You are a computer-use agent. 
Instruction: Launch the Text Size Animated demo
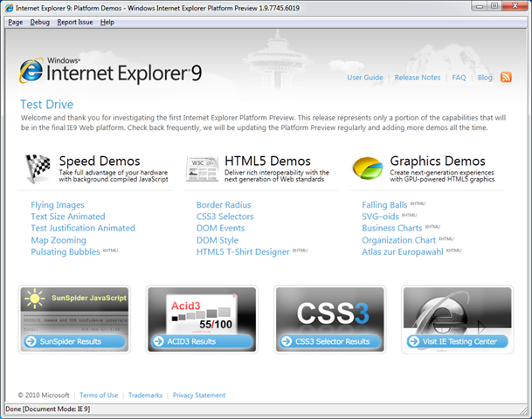pyautogui.click(x=68, y=216)
